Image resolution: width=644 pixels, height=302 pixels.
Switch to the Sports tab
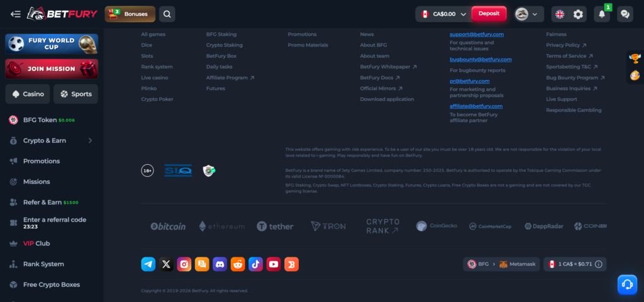(75, 94)
